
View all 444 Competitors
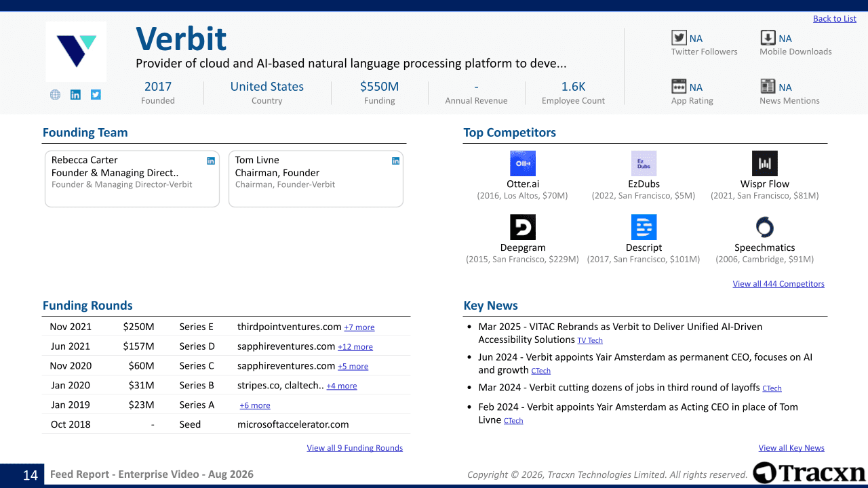click(x=778, y=284)
